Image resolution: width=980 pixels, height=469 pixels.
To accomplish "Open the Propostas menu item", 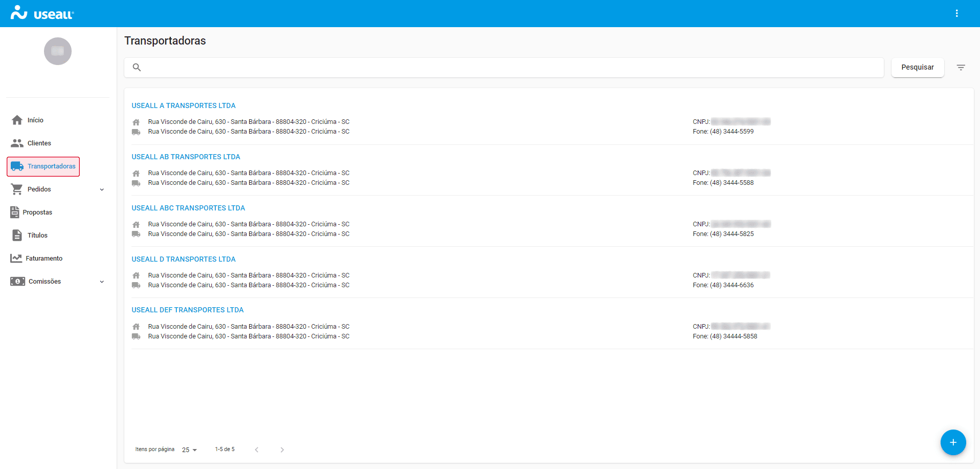I will (x=37, y=212).
